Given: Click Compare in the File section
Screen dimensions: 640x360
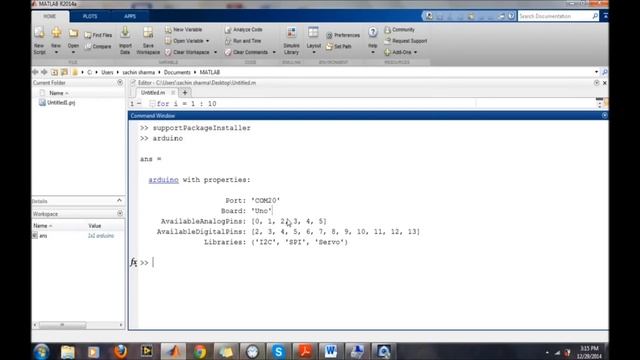Looking at the screenshot, I should [98, 47].
